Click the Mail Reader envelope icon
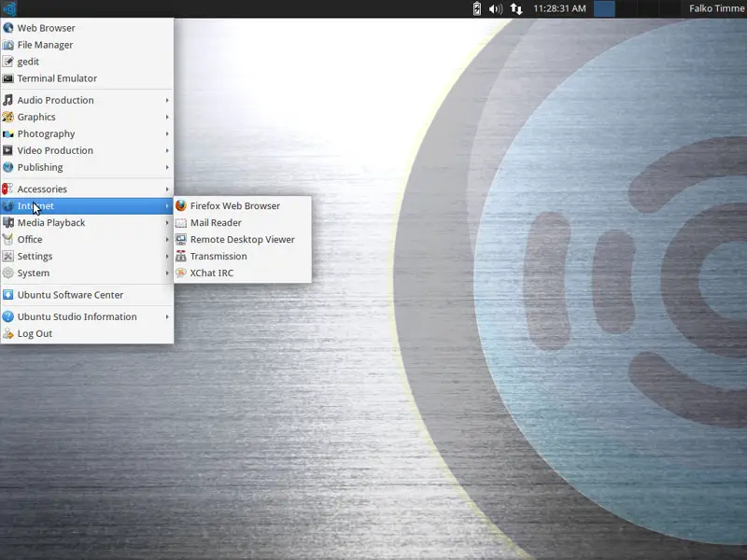This screenshot has width=747, height=560. click(x=181, y=222)
